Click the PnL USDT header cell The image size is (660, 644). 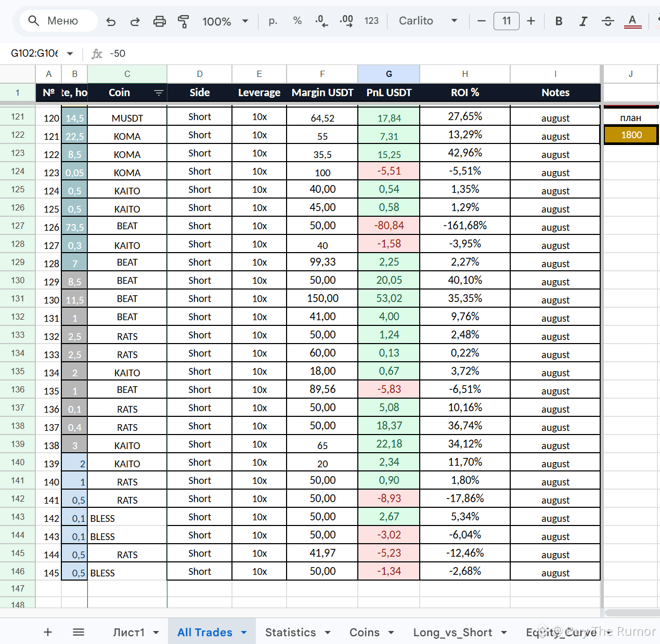pyautogui.click(x=389, y=93)
